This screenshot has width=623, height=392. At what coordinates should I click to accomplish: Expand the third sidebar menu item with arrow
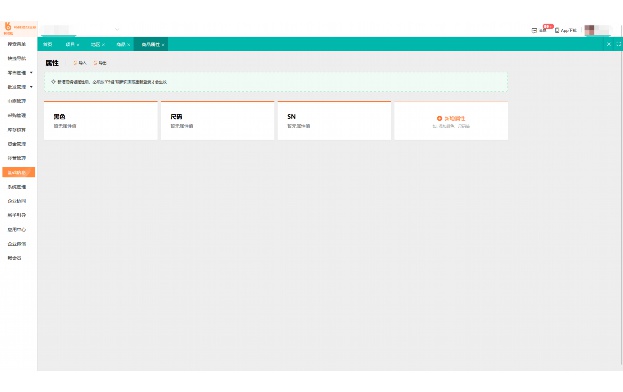(x=19, y=73)
